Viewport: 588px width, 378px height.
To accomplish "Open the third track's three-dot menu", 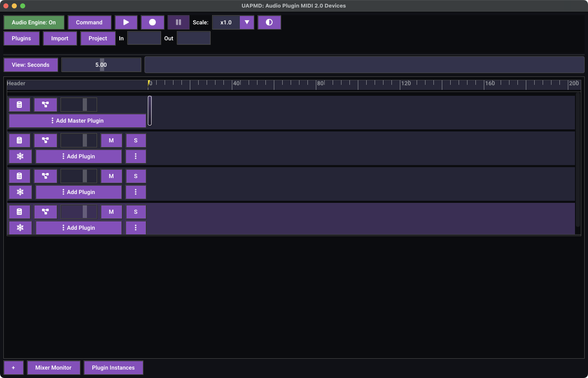I will point(136,228).
